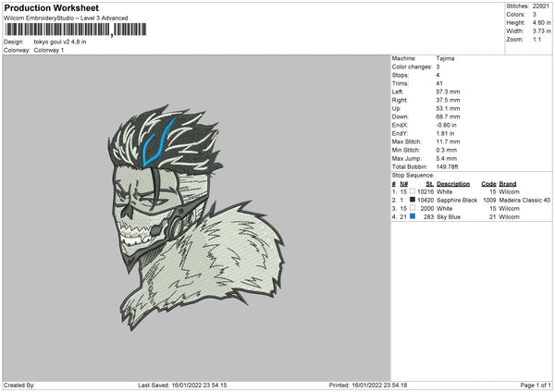Click the 'Page 1 of 1' indicator
The width and height of the screenshot is (555, 392).
tap(536, 386)
